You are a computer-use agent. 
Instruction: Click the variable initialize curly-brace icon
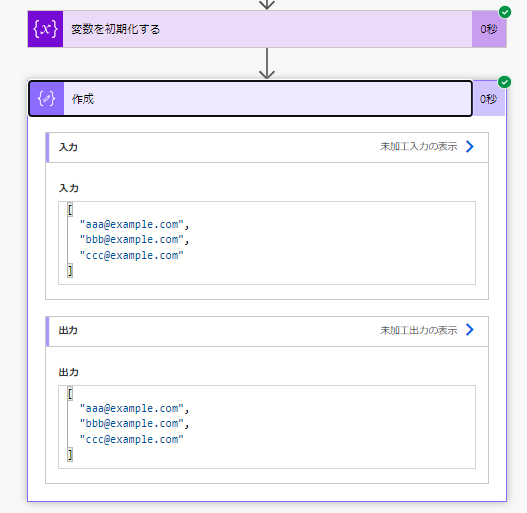point(45,29)
